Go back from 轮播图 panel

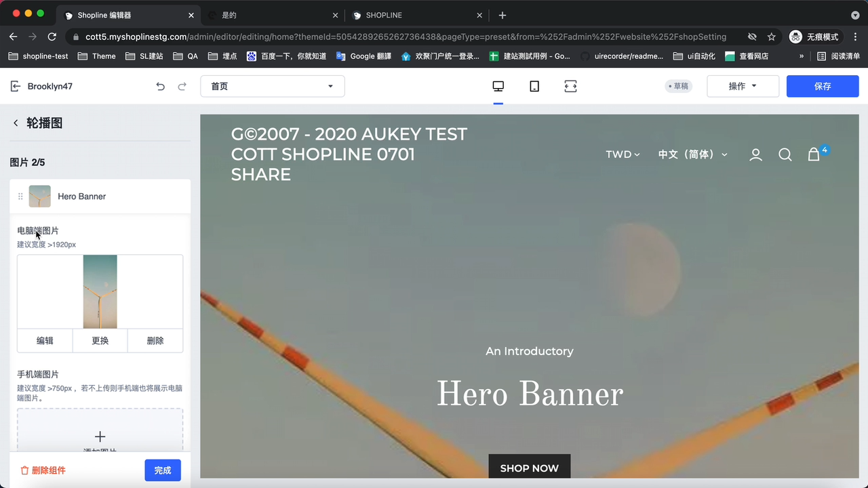click(x=16, y=123)
